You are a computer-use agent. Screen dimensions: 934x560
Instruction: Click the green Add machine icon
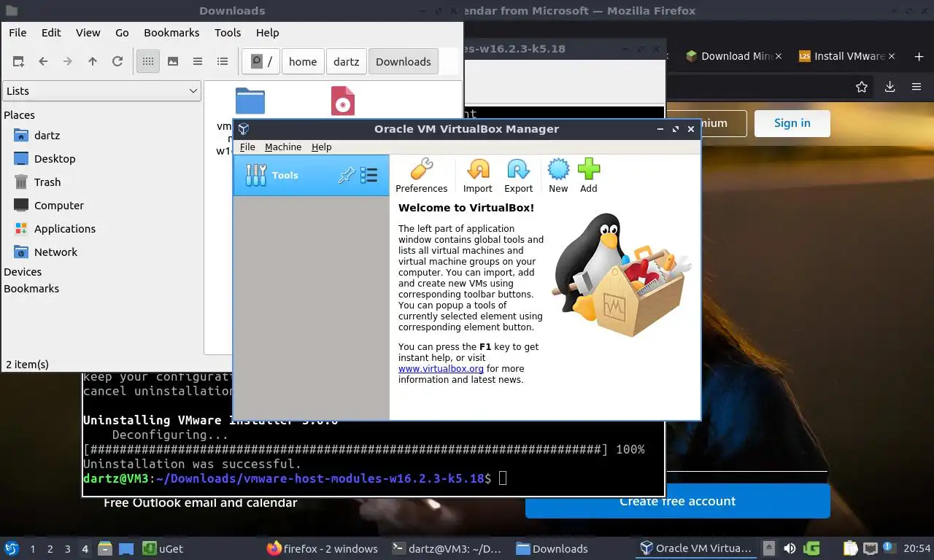point(589,176)
